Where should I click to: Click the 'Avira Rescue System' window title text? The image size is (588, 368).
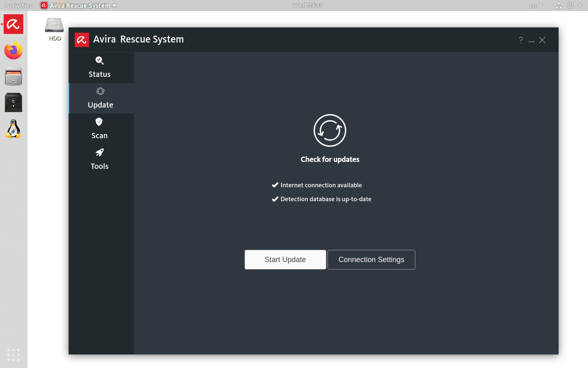pos(138,39)
